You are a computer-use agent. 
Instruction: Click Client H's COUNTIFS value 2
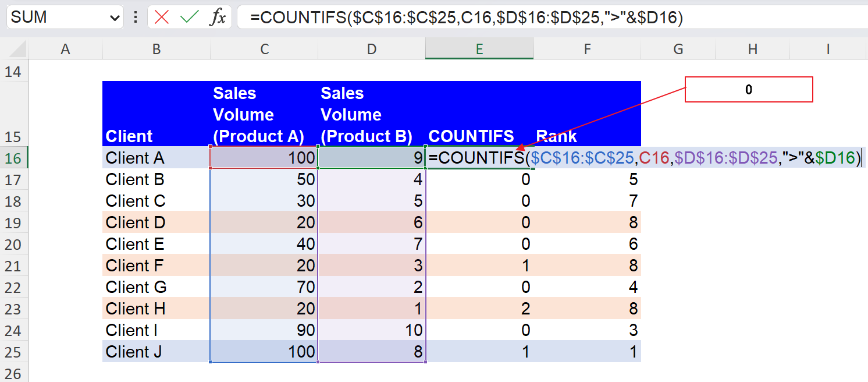click(479, 309)
